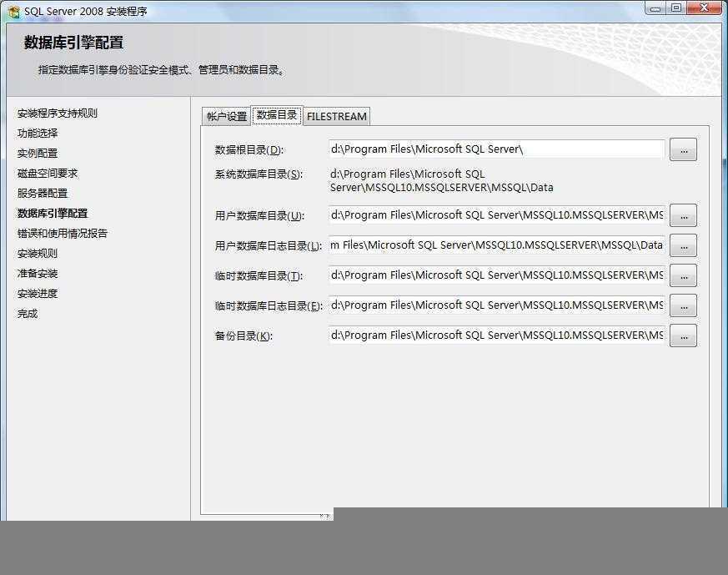728x575 pixels.
Task: Select the 实例配置 step
Action: pyautogui.click(x=38, y=154)
